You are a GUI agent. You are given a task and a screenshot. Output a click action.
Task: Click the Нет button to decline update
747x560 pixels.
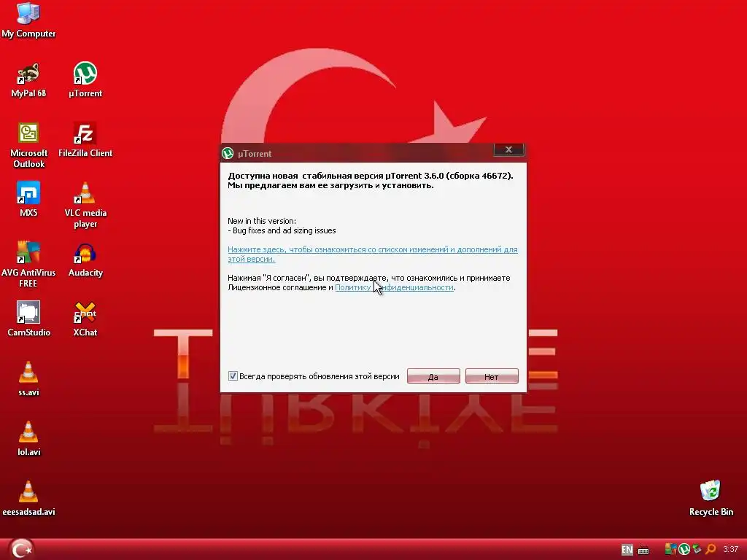[x=491, y=376]
